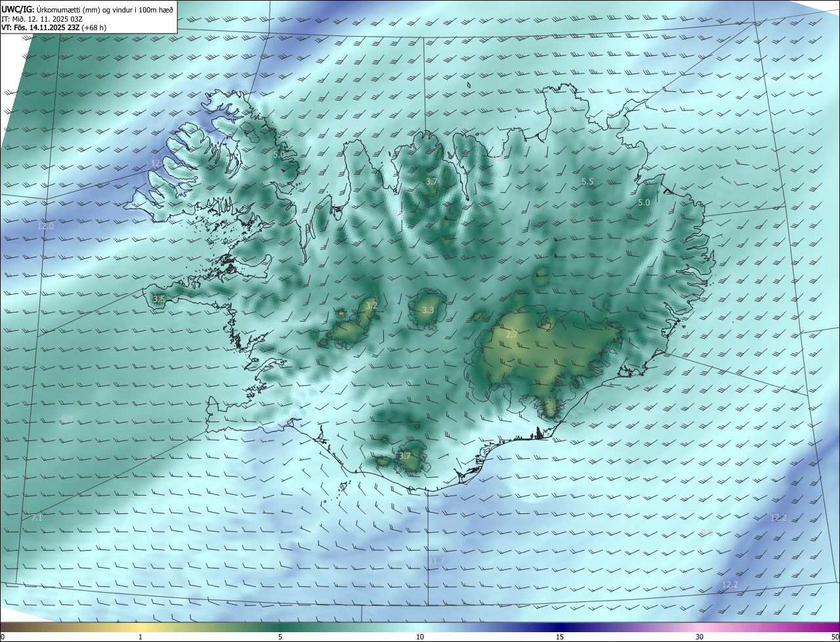Click the 3.5 value on Snæfellsnes peninsula
The height and width of the screenshot is (642, 840).
tap(159, 299)
